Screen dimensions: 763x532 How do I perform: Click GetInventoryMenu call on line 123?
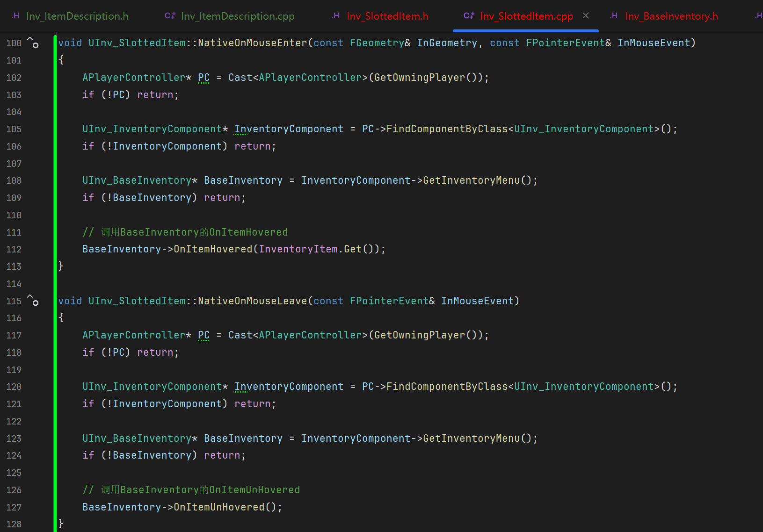point(472,439)
